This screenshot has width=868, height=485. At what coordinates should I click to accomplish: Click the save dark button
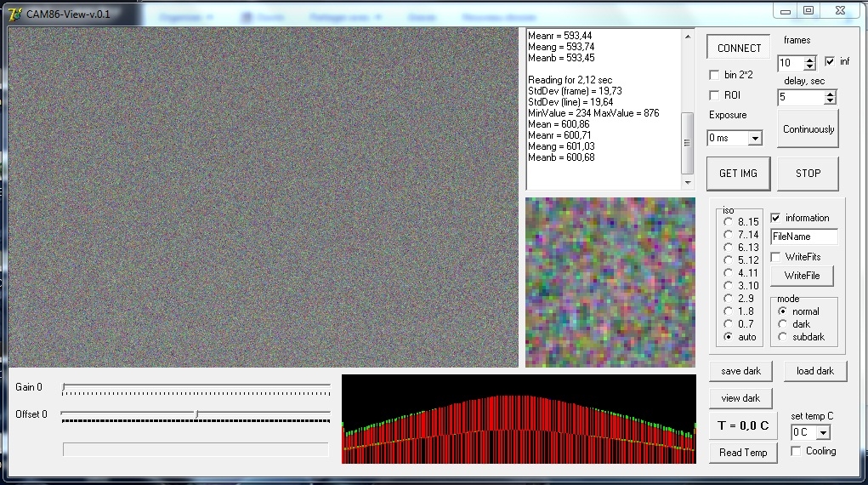[x=740, y=371]
